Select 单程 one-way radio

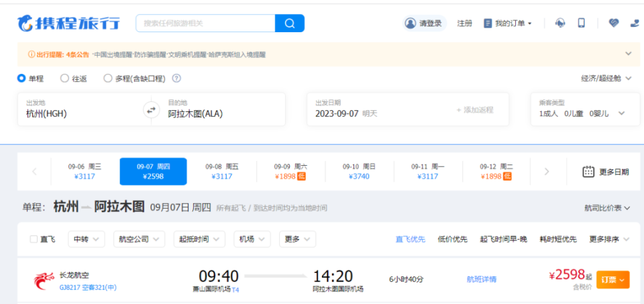pyautogui.click(x=21, y=78)
